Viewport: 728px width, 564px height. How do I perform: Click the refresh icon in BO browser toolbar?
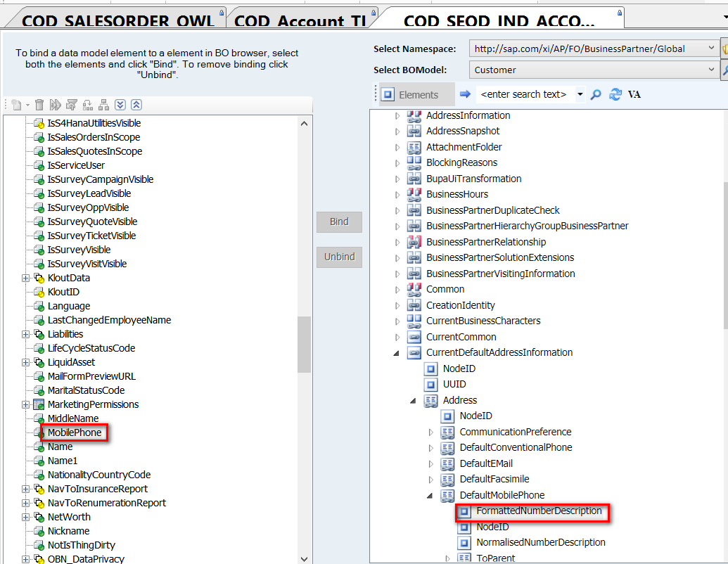pyautogui.click(x=615, y=94)
